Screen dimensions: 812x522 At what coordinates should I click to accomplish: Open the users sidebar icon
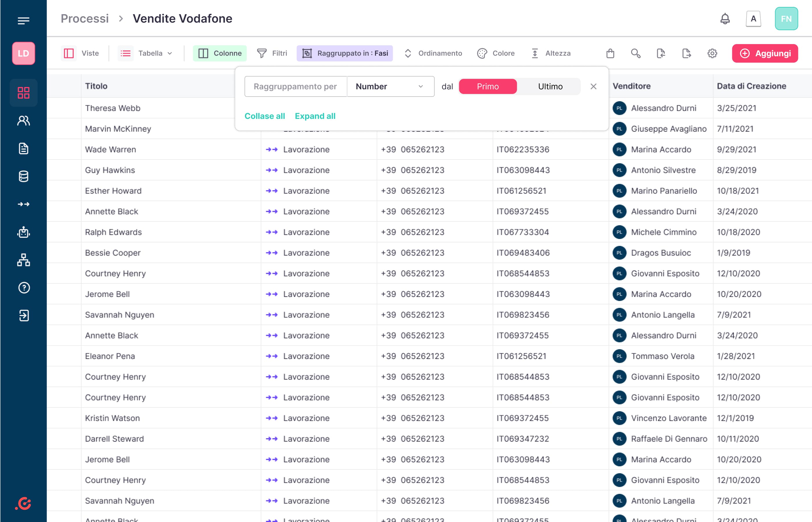[23, 121]
